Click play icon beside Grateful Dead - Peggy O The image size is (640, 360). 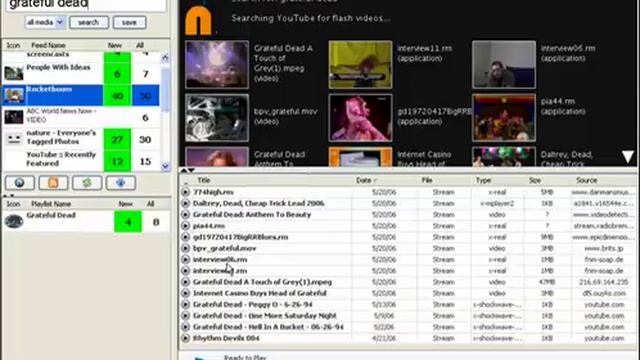click(x=185, y=304)
